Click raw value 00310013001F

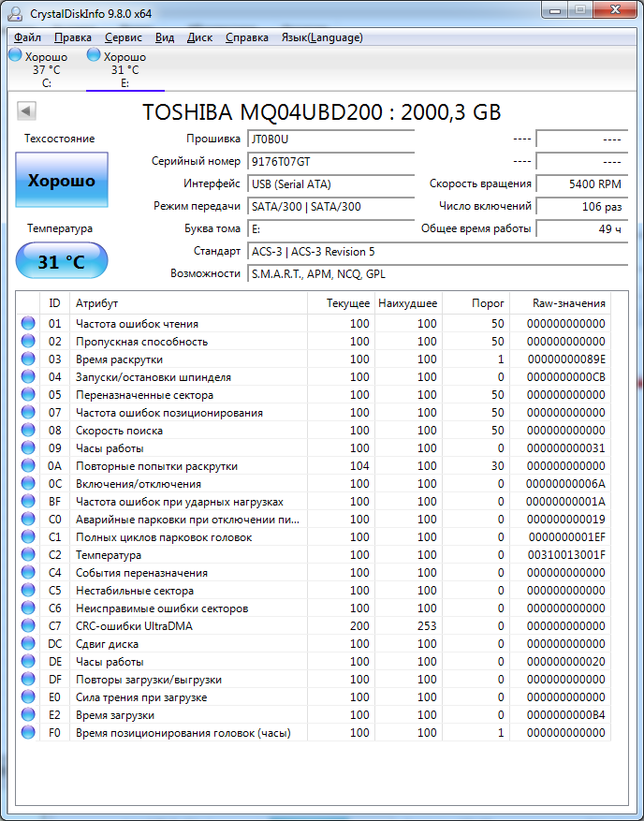coord(565,555)
